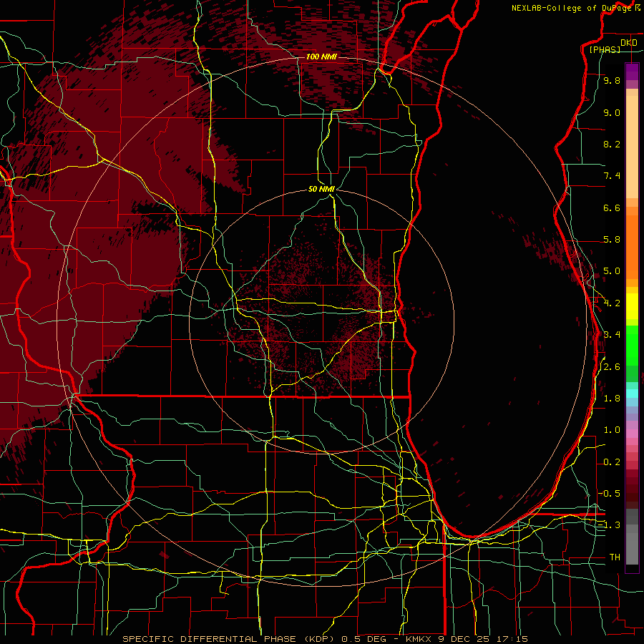Click the 0.5 DEG elevation text in caption
Screen dimensions: 644x644
pos(363,639)
